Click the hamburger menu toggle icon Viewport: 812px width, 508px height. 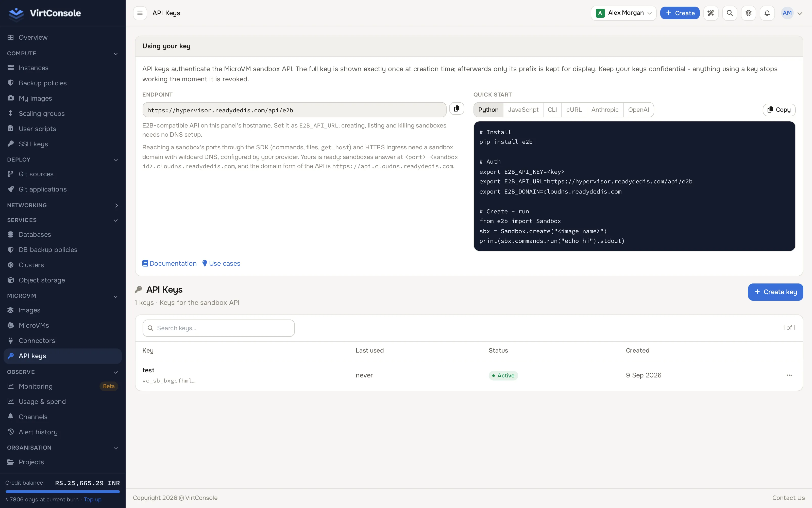coord(140,13)
